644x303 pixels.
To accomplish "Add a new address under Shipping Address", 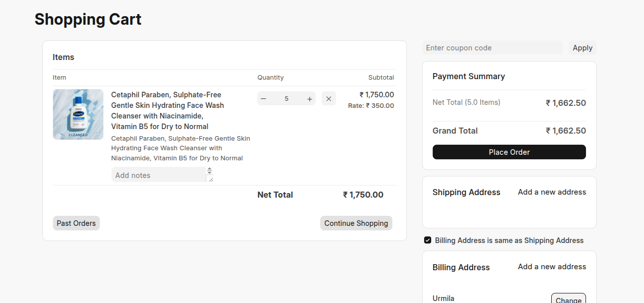I will click(x=552, y=192).
